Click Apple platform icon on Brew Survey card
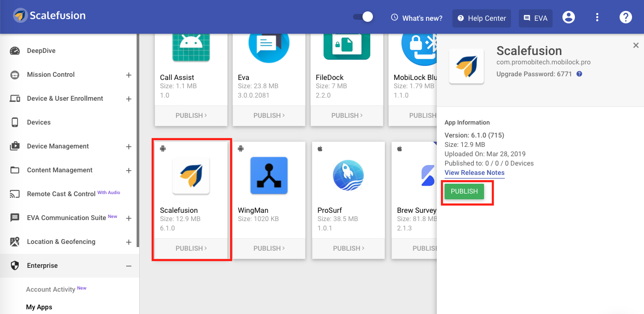The image size is (644, 314). 400,149
